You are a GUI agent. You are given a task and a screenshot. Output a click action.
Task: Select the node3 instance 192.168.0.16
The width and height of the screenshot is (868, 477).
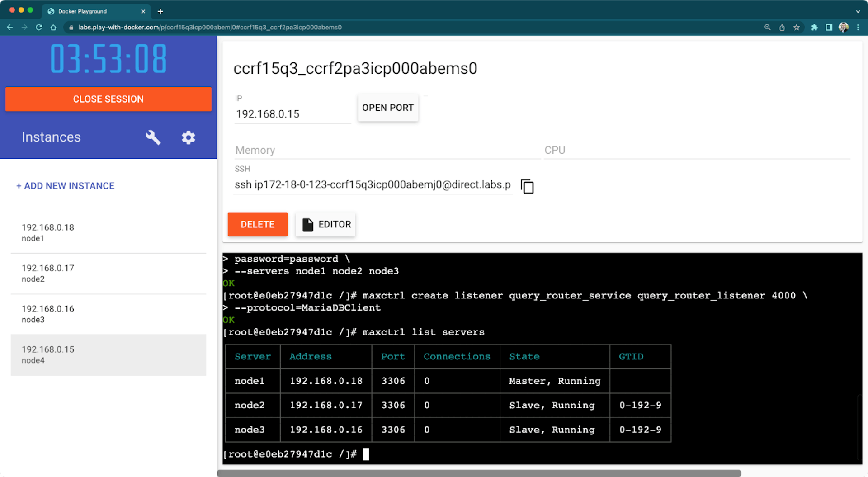[x=108, y=313]
